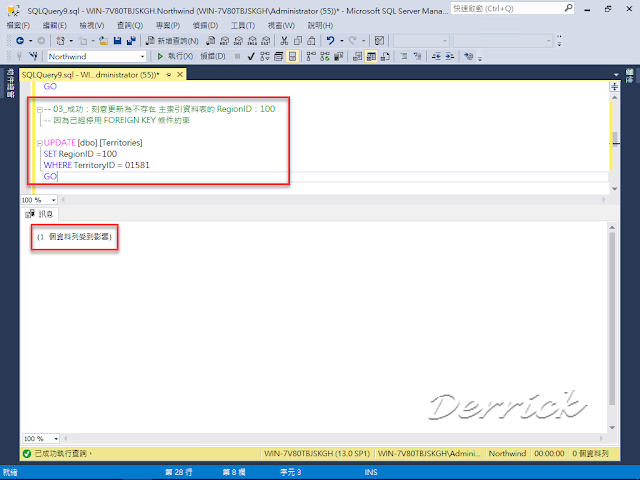Open the solution configurations empty dropdown
Viewport: 640px width, 480px height.
click(420, 41)
